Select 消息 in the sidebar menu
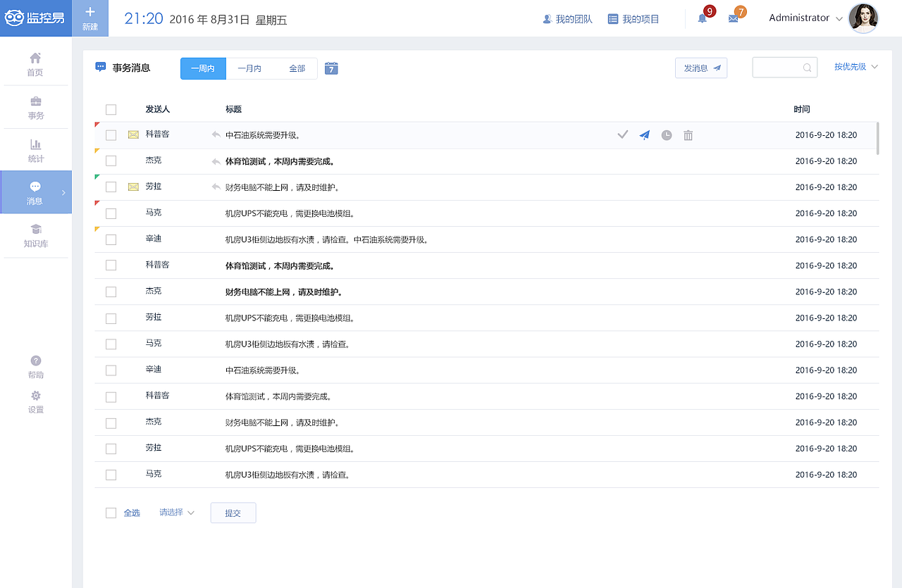This screenshot has height=588, width=902. [36, 192]
